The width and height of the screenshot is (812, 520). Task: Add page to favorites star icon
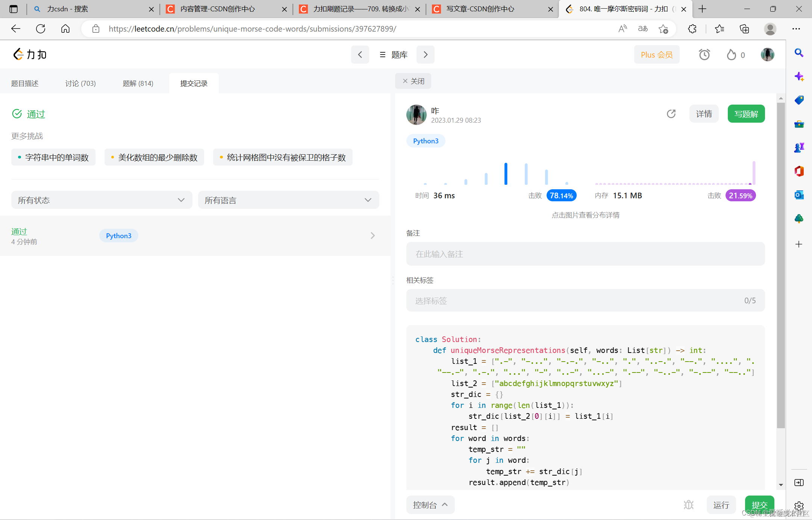[x=664, y=29]
